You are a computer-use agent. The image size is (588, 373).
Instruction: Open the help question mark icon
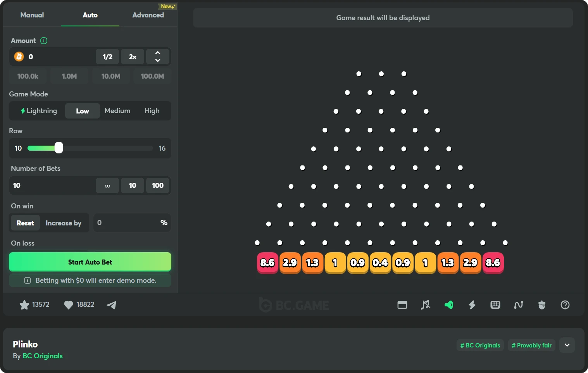(x=565, y=305)
